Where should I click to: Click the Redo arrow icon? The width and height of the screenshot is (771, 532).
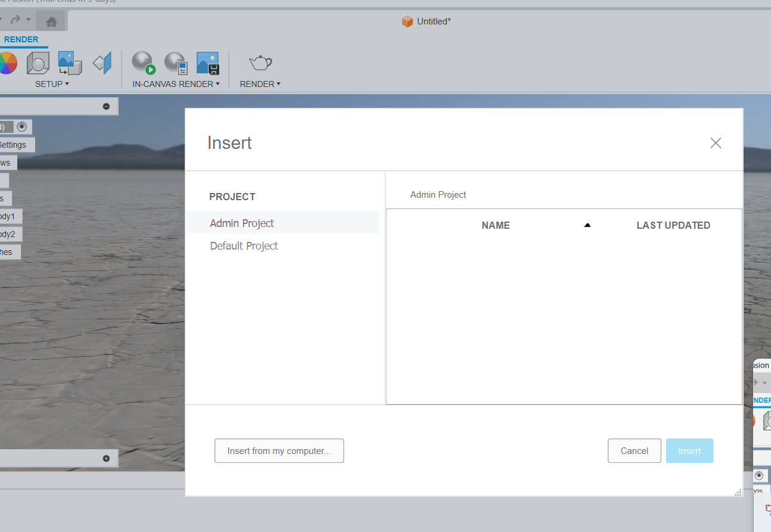click(15, 20)
